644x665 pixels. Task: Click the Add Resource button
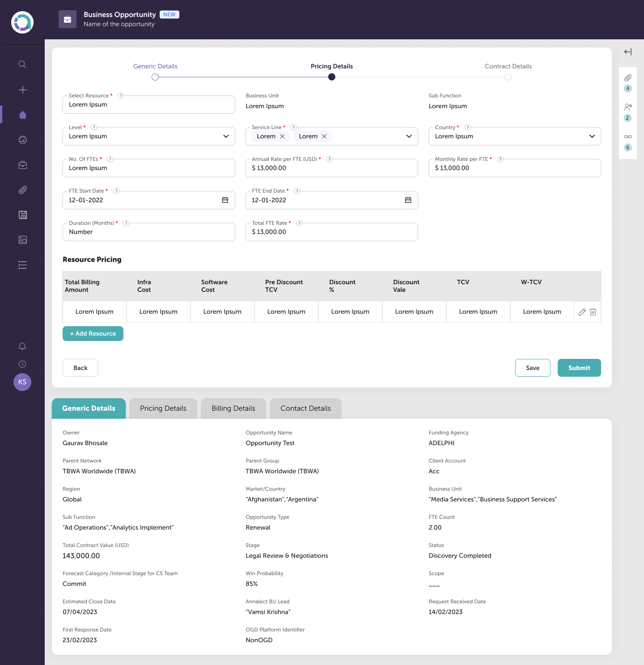click(93, 333)
